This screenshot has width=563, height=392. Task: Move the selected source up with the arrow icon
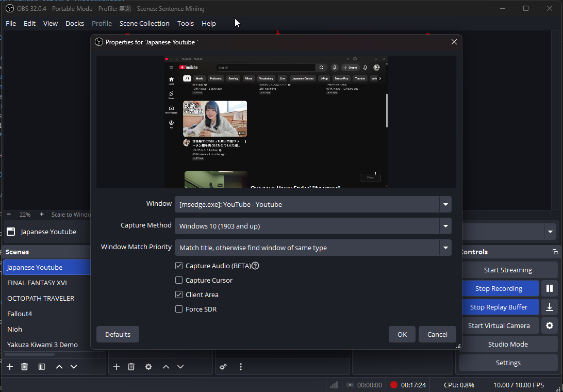166,366
